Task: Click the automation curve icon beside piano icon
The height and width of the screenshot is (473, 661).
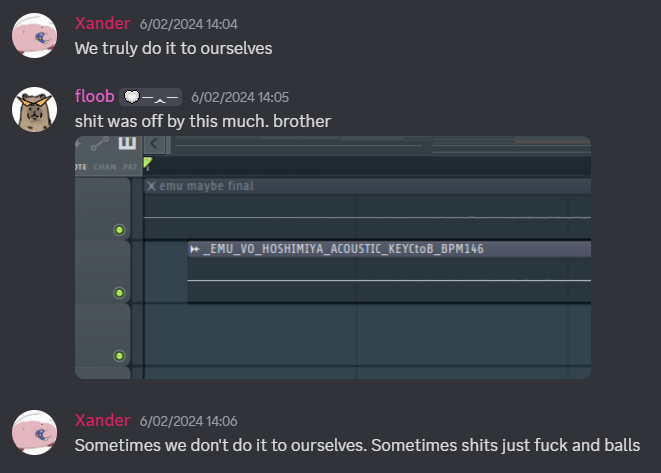Action: 100,144
